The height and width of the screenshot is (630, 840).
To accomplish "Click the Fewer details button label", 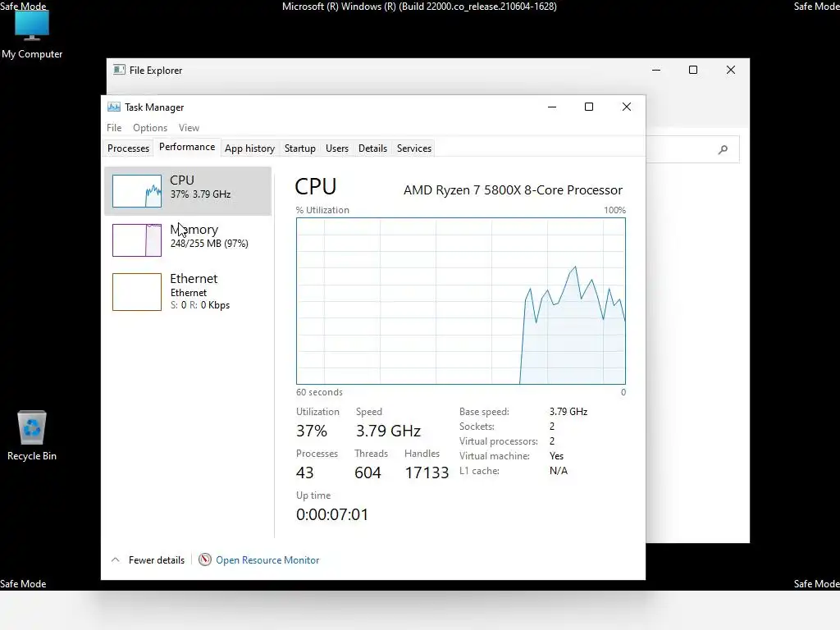I will tap(157, 559).
